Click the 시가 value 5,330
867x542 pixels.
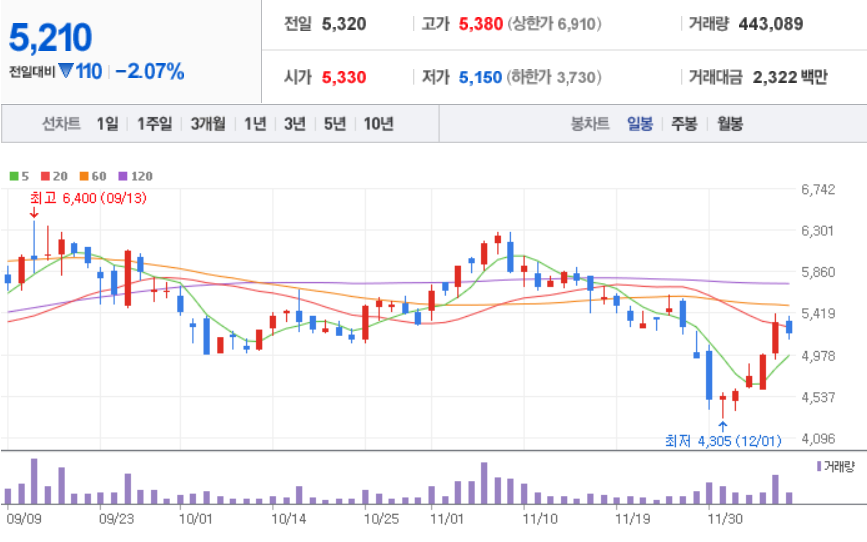344,77
